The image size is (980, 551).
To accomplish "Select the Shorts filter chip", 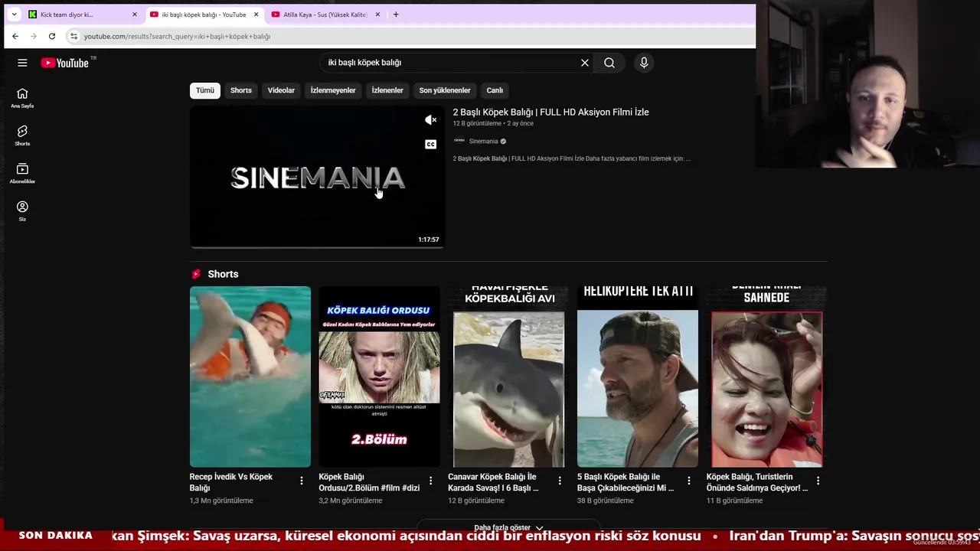I will pos(241,90).
